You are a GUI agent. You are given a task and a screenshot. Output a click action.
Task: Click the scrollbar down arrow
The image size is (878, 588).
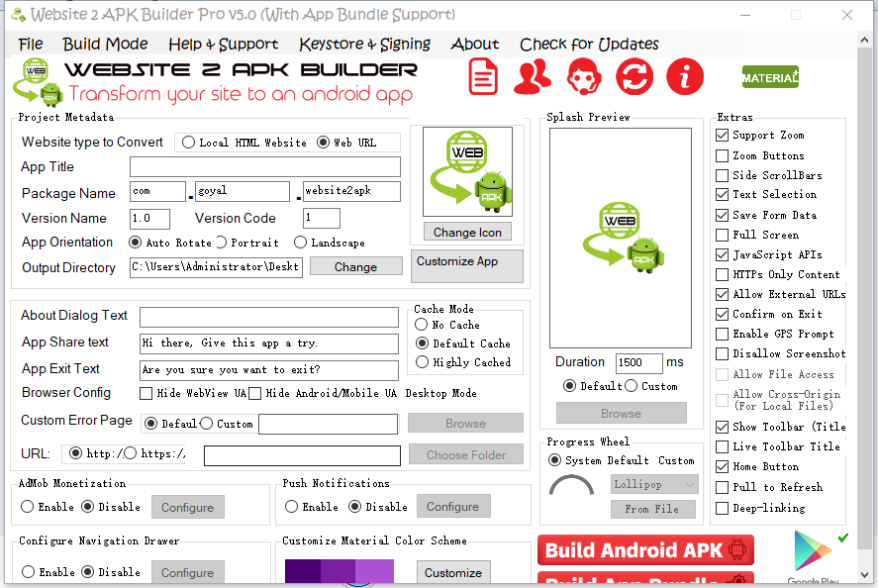864,574
